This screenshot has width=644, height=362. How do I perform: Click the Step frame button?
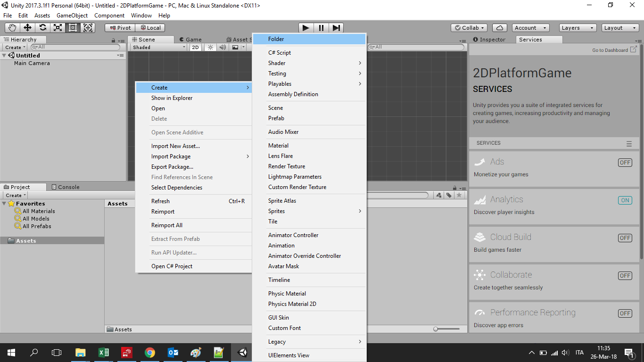(336, 28)
